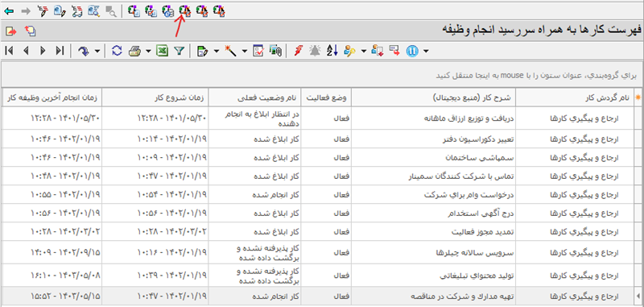Click the checklist form icon
Screen dimensions: 644x307
click(258, 51)
